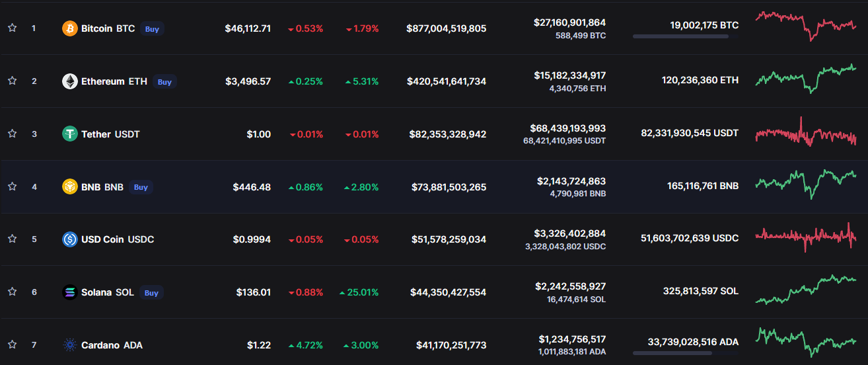Viewport: 868px width, 365px height.
Task: Open the Tether USDT coin page
Action: click(110, 134)
